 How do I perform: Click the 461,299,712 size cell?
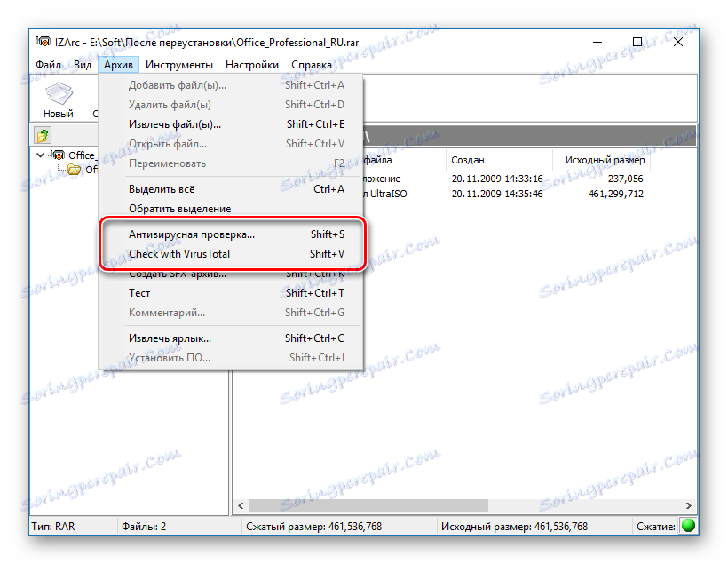click(x=615, y=194)
